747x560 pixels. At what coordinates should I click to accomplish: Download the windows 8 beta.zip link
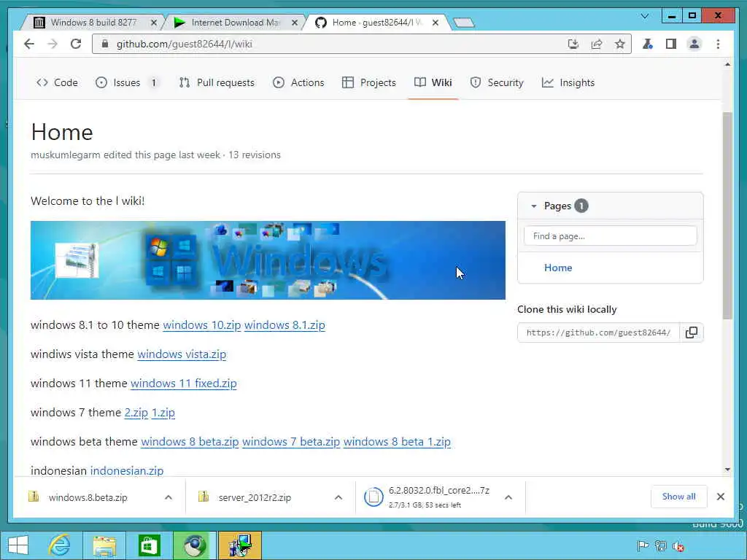pos(190,442)
